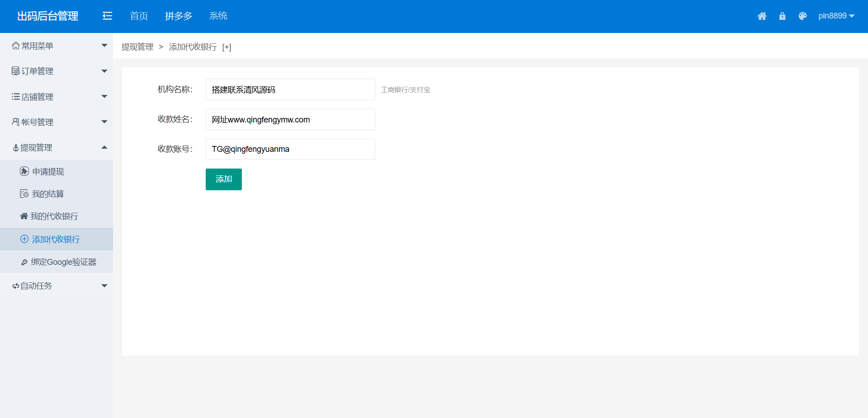This screenshot has width=868, height=418.
Task: Collapse the 提现管理 section
Action: (104, 147)
